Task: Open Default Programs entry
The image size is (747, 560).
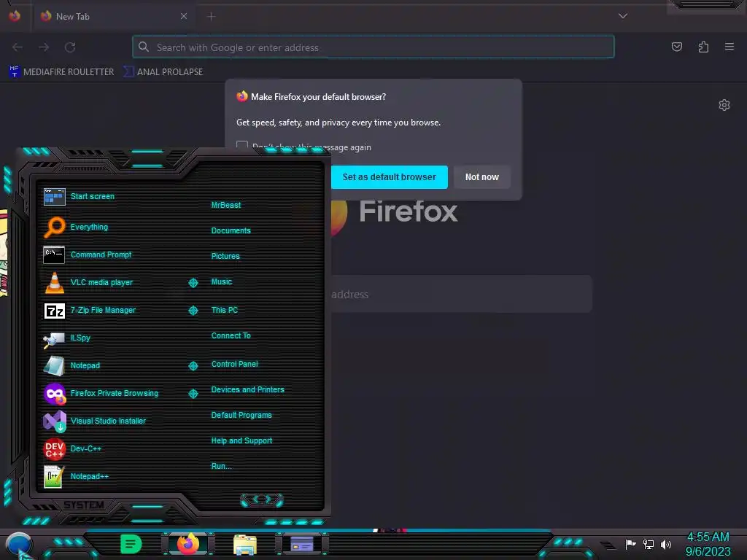Action: click(x=241, y=415)
